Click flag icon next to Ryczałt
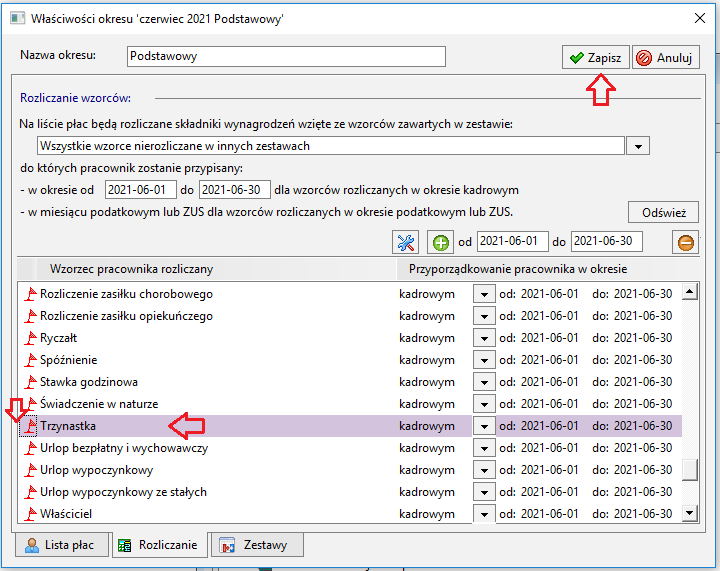This screenshot has width=720, height=571. (x=30, y=338)
